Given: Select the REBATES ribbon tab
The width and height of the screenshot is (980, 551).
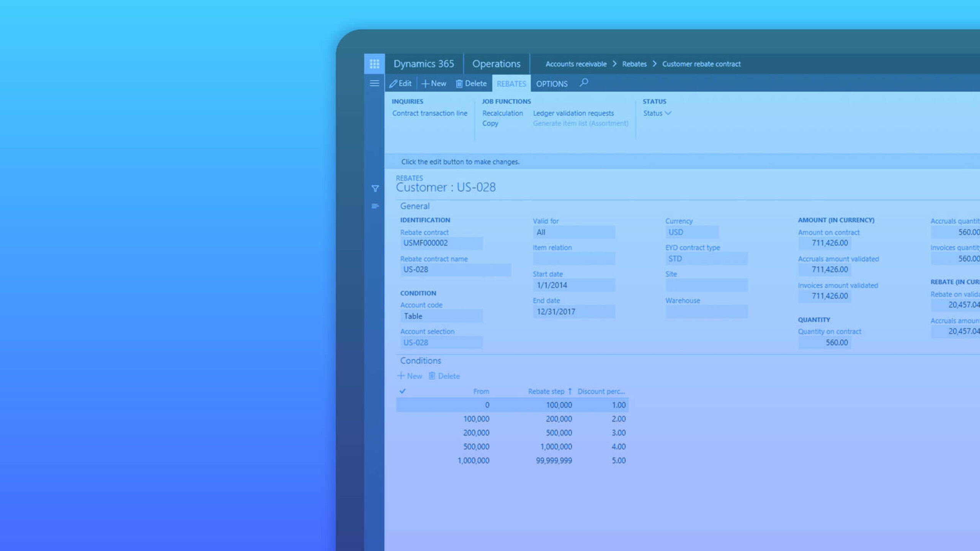Looking at the screenshot, I should 511,84.
